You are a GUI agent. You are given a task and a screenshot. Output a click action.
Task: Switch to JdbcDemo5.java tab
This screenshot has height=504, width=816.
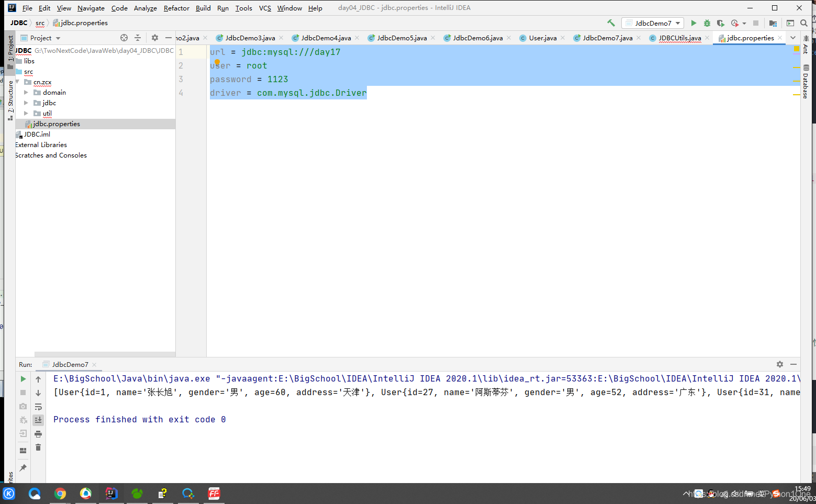point(402,38)
